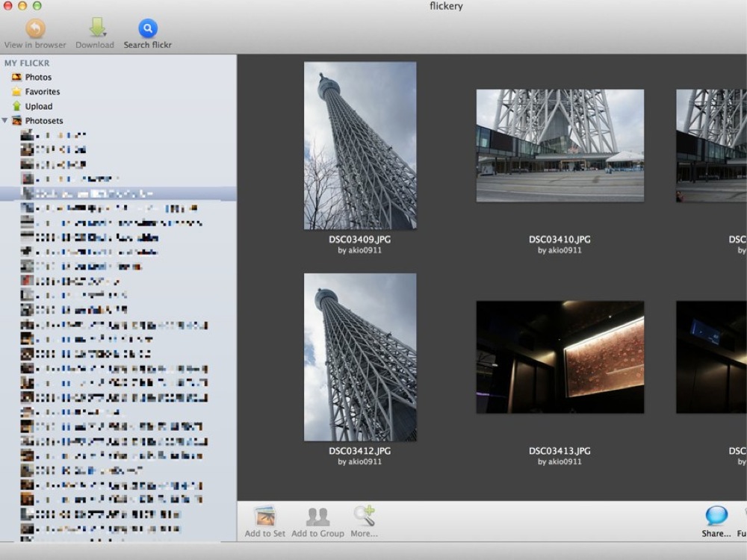The height and width of the screenshot is (560, 747).
Task: Click by akio0911 under DSC03410.JPG
Action: 560,250
